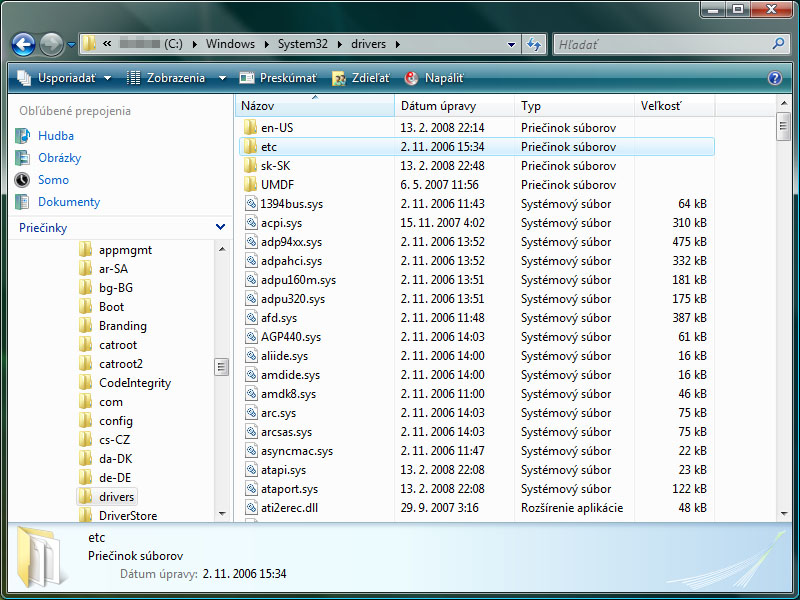Select CodeIntegrity folder in tree
The height and width of the screenshot is (600, 800).
tap(135, 383)
